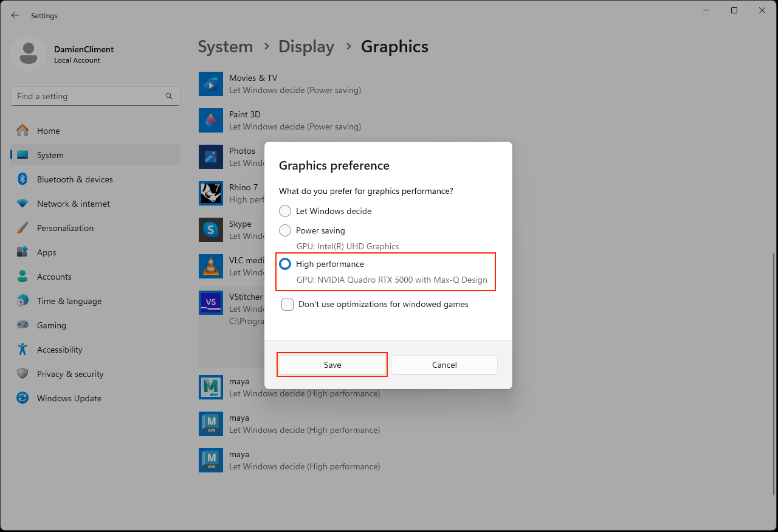Minimize the Settings window

click(706, 10)
